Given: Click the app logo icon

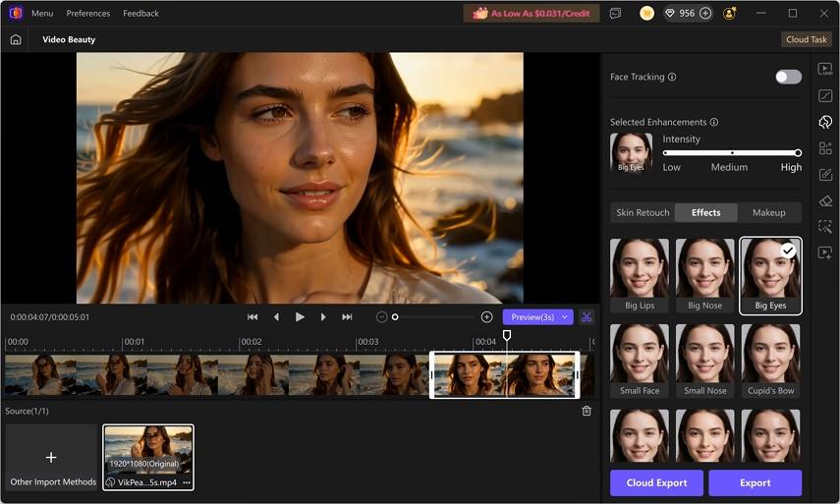Looking at the screenshot, I should tap(16, 13).
